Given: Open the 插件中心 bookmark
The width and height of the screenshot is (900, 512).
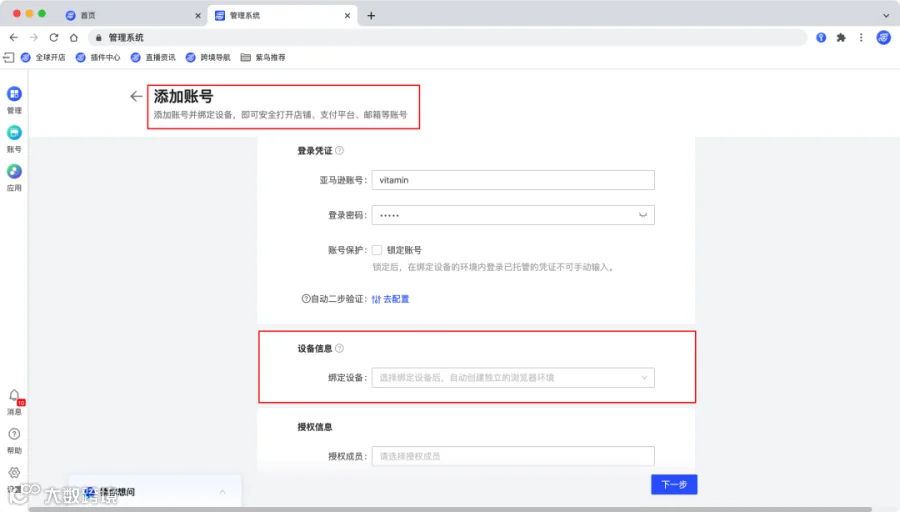Looking at the screenshot, I should pyautogui.click(x=98, y=57).
